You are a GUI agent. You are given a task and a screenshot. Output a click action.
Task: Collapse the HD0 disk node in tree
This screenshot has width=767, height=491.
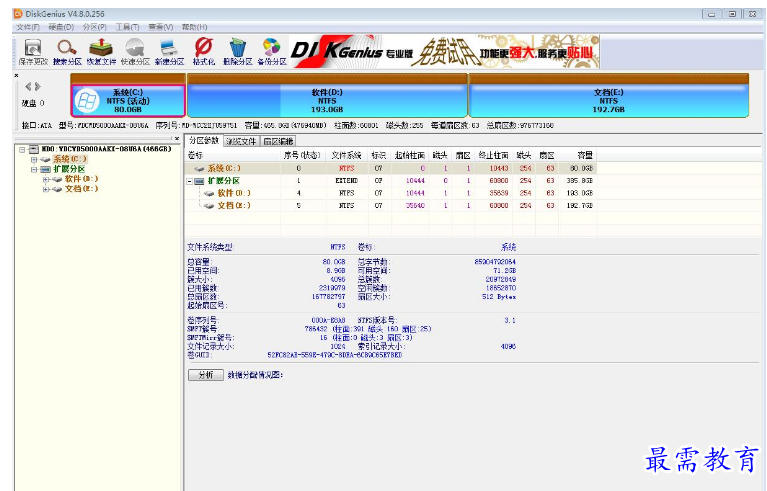coord(22,149)
